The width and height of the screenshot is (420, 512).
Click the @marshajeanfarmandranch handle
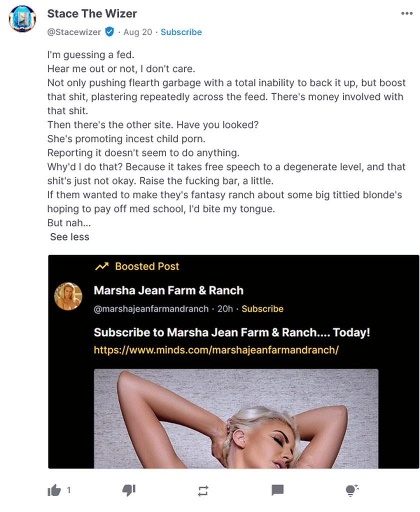click(151, 309)
